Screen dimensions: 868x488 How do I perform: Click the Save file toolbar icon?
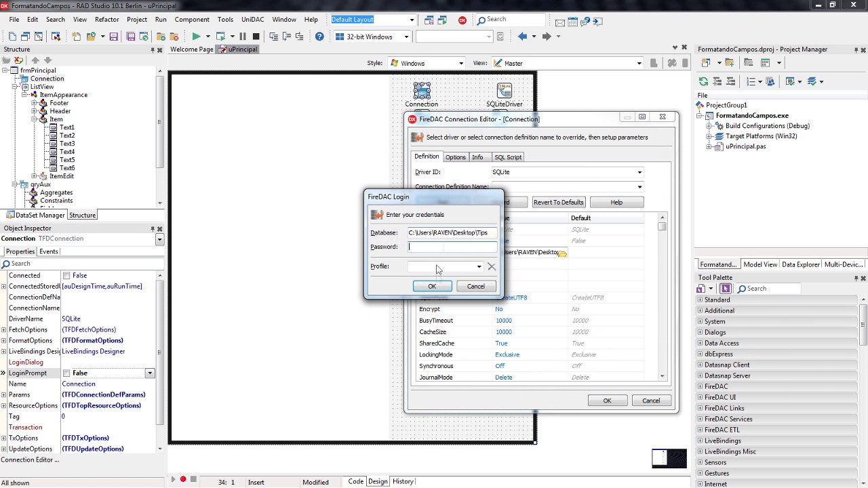pyautogui.click(x=113, y=37)
